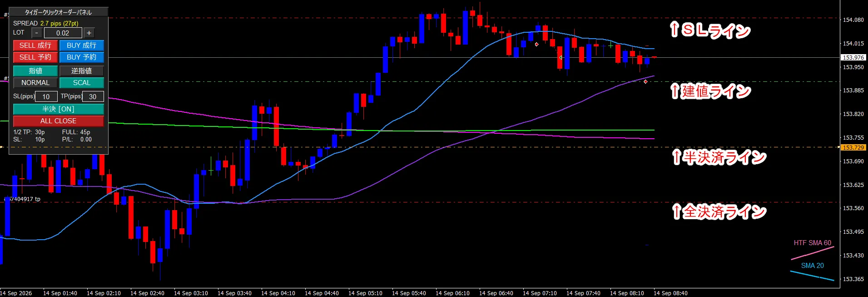
Task: Click the HTF SMA 60 legend
Action: pos(813,243)
